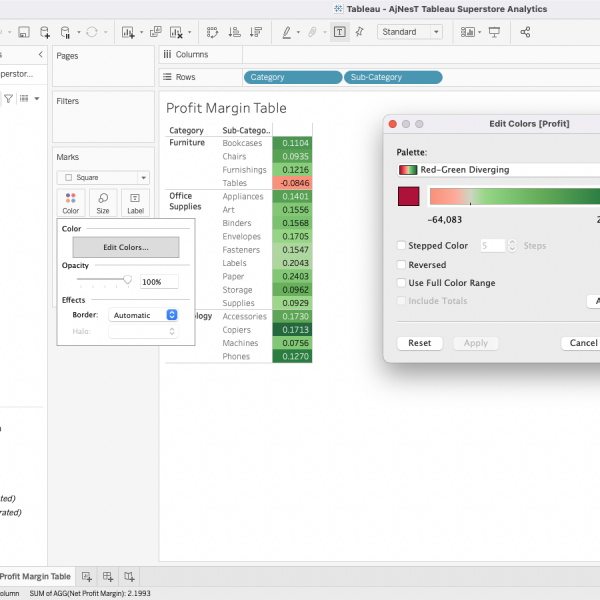Click the Label mark button
The image size is (600, 600).
click(x=135, y=203)
